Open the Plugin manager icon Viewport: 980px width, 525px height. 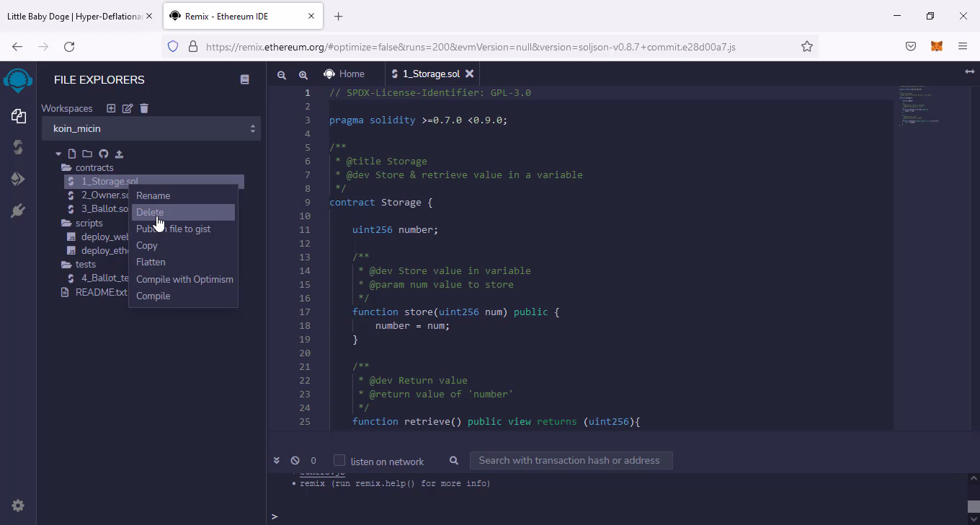[x=18, y=211]
